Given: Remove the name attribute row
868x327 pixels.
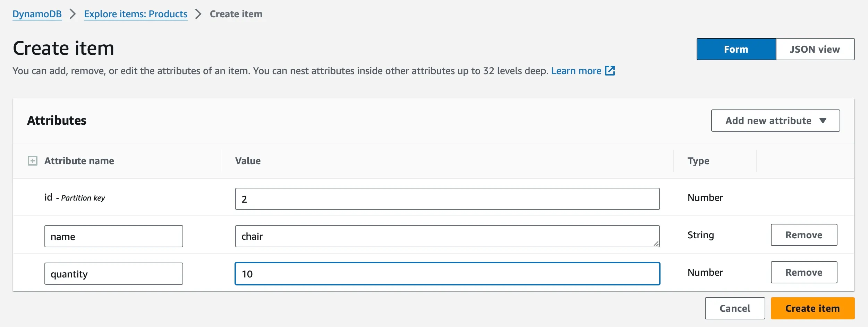Looking at the screenshot, I should click(803, 235).
